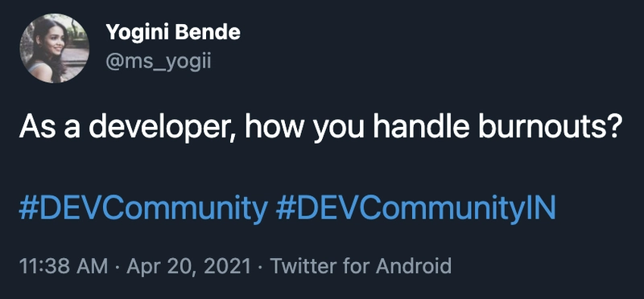Click the 11:38 AM timestamp
Screen dimensions: 644x299
(x=64, y=266)
